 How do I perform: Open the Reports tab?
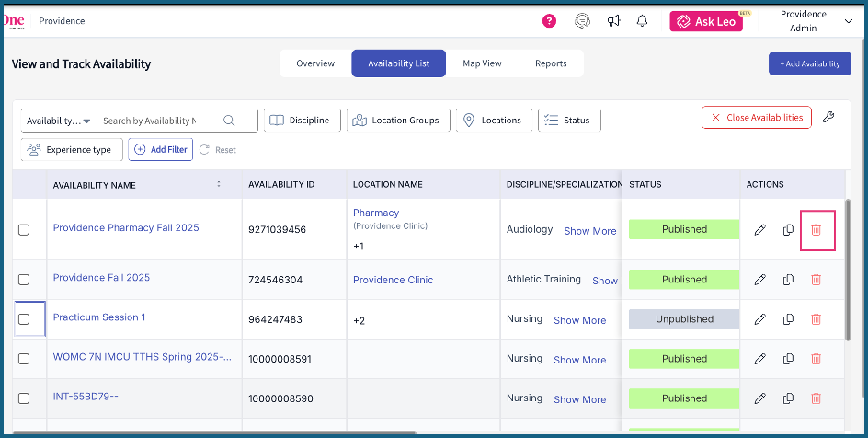[551, 63]
